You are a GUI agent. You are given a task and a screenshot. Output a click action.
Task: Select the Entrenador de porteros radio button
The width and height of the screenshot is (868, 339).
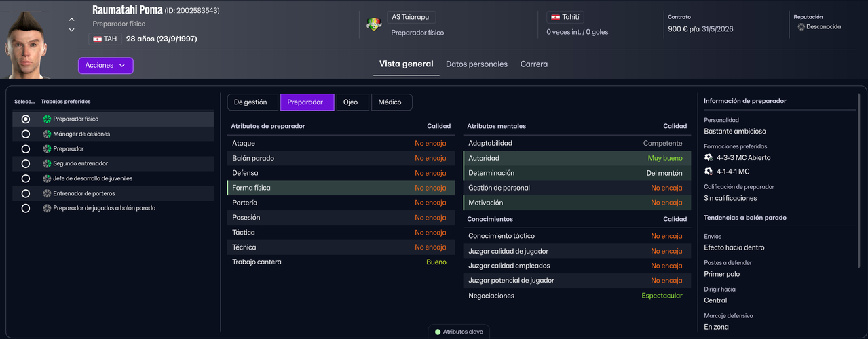click(26, 193)
